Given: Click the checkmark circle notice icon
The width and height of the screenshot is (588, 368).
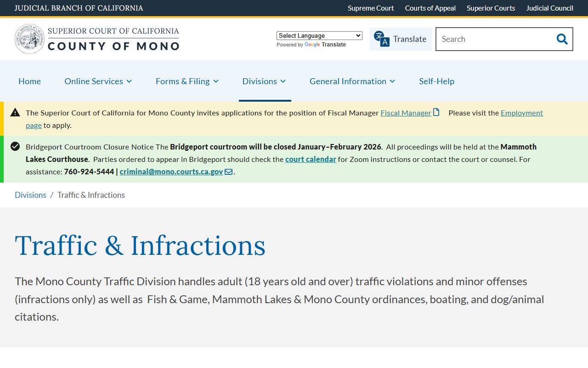Looking at the screenshot, I should (15, 146).
